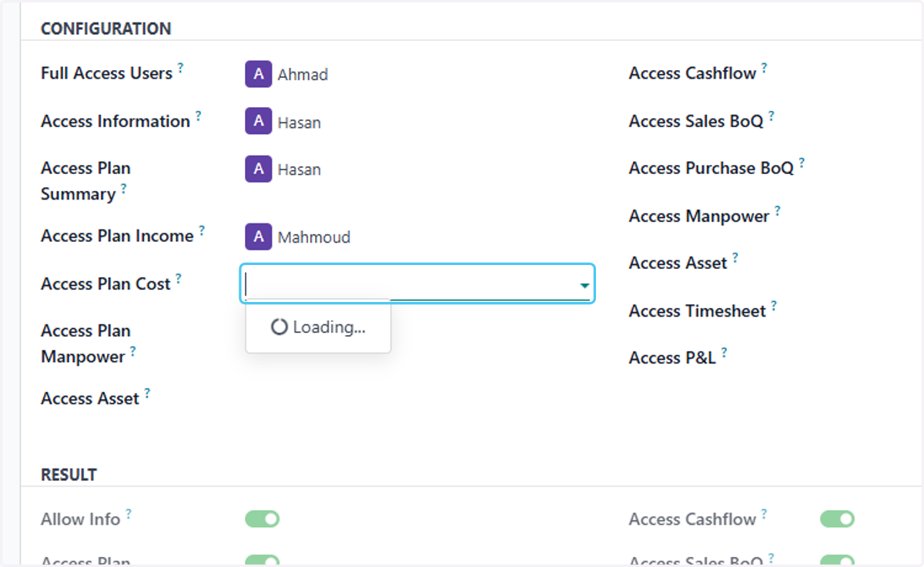Click the Hasan tag in Access Information
The image size is (924, 567).
(300, 122)
